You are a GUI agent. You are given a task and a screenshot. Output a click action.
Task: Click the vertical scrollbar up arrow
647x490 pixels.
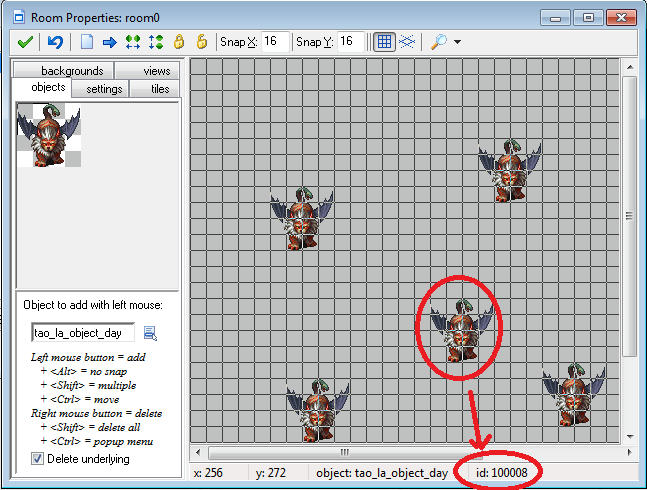click(630, 67)
